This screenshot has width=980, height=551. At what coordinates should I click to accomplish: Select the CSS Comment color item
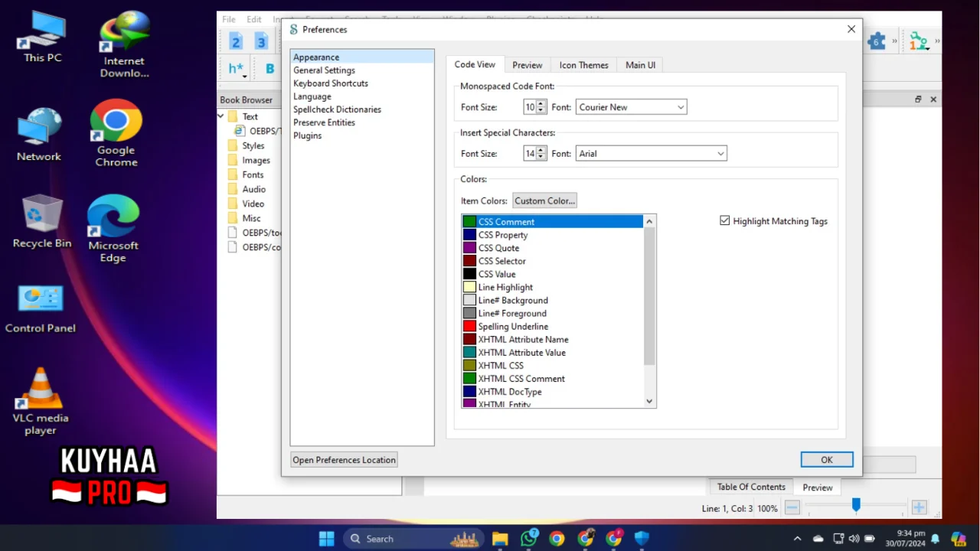pos(552,222)
